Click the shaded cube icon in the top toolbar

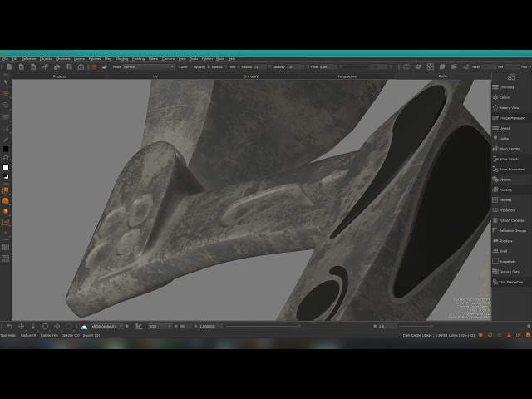442,66
